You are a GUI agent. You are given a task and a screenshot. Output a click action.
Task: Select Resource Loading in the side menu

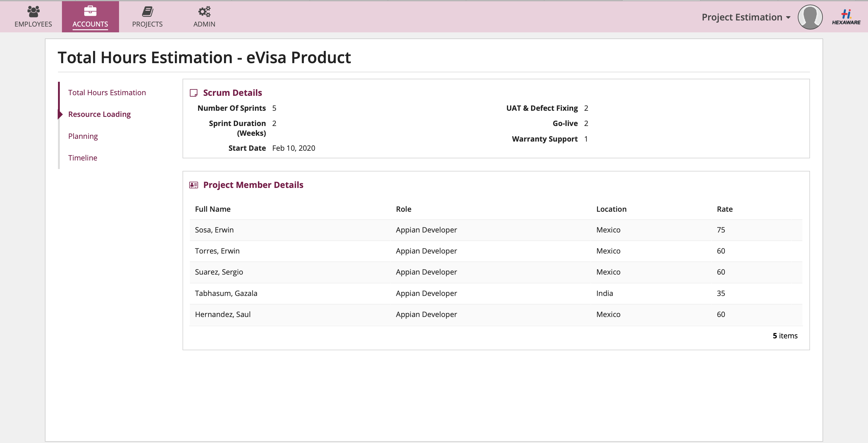[x=99, y=114]
